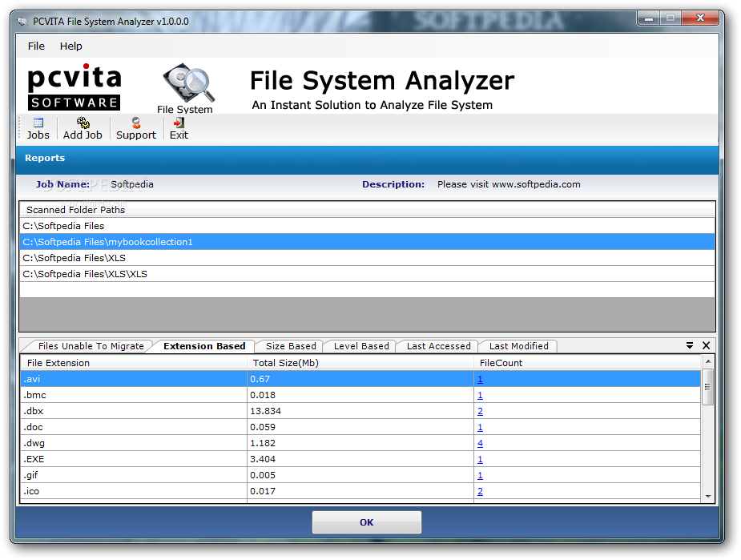
Task: Click the 0.059 total size cell
Action: coord(360,427)
